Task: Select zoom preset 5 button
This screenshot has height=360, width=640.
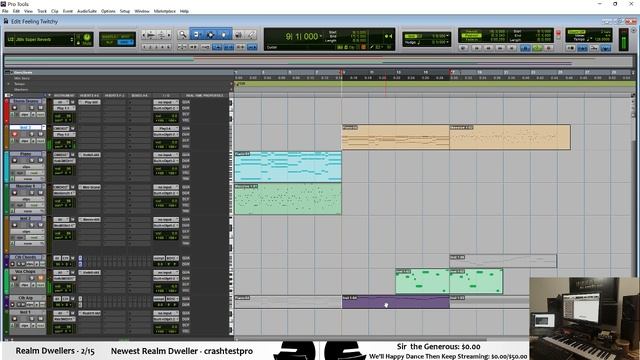Action: (x=169, y=47)
